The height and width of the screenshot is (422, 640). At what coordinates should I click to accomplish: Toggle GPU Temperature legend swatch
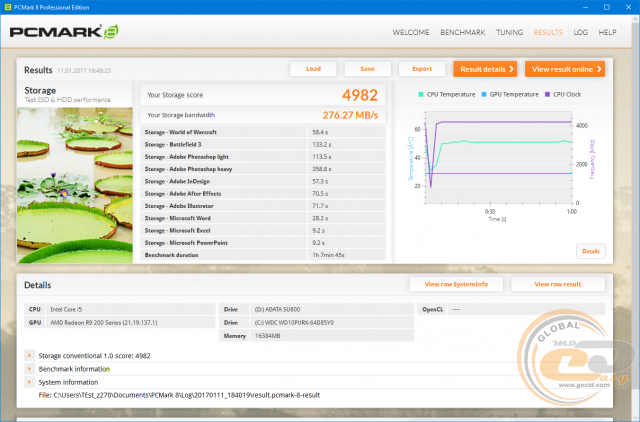coord(484,94)
